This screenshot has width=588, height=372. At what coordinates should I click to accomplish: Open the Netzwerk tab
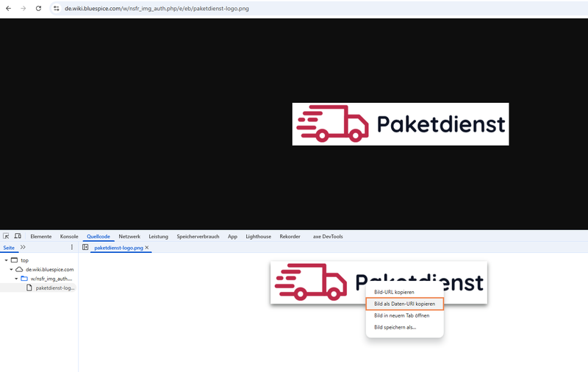coord(129,237)
